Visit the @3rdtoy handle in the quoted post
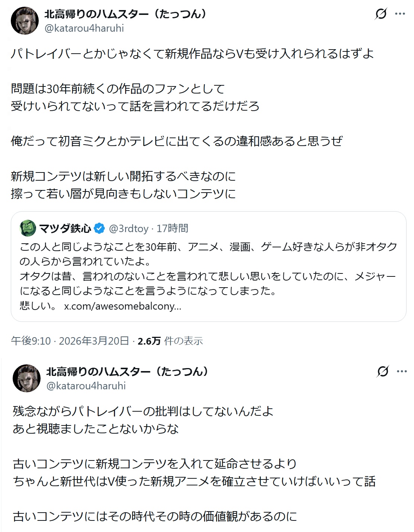Image resolution: width=414 pixels, height=532 pixels. [x=129, y=228]
